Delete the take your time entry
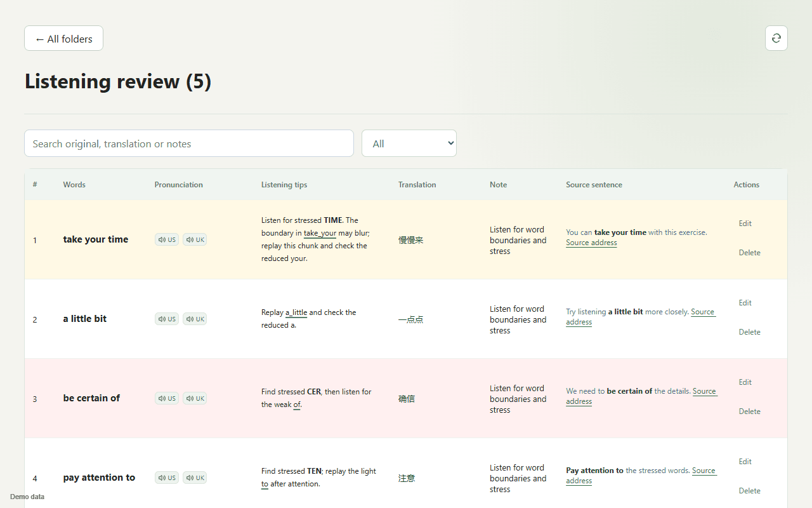The height and width of the screenshot is (508, 812). (749, 253)
